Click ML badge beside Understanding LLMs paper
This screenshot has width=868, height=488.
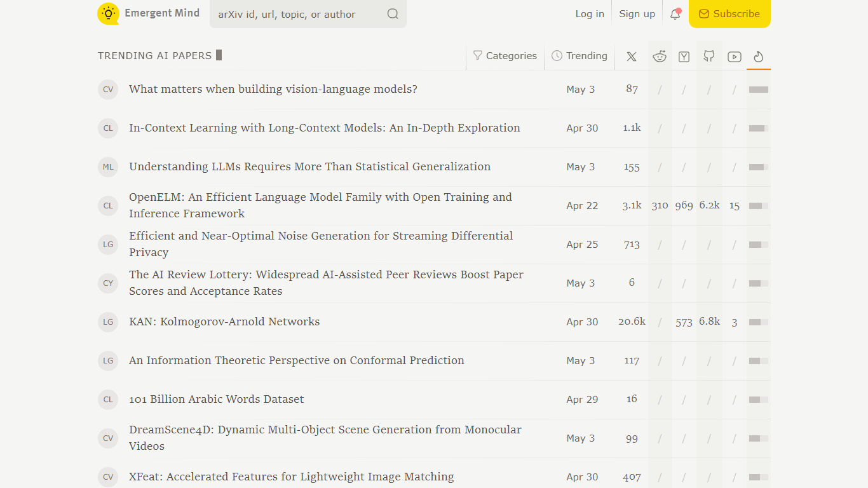(108, 167)
